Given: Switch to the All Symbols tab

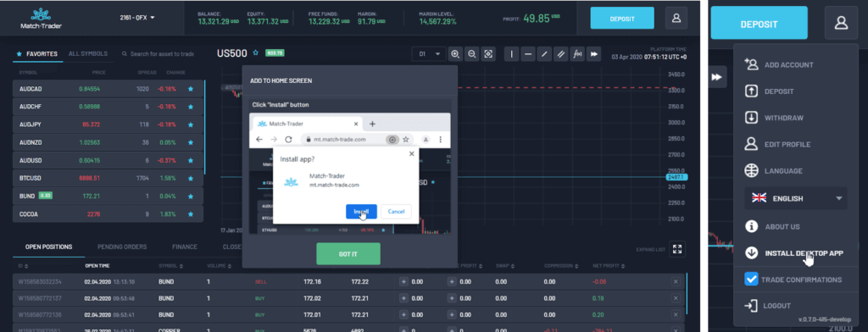Looking at the screenshot, I should pos(88,54).
